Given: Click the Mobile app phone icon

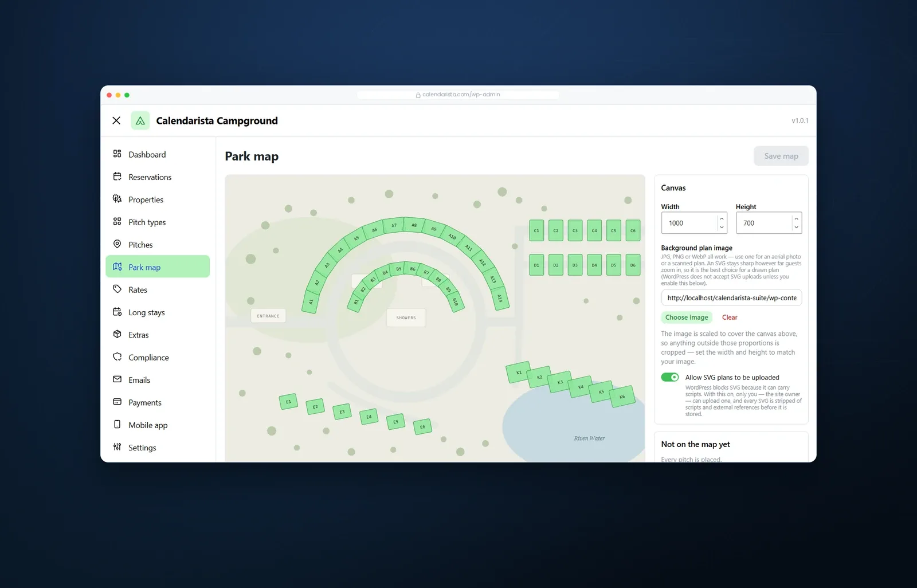Looking at the screenshot, I should pos(117,424).
